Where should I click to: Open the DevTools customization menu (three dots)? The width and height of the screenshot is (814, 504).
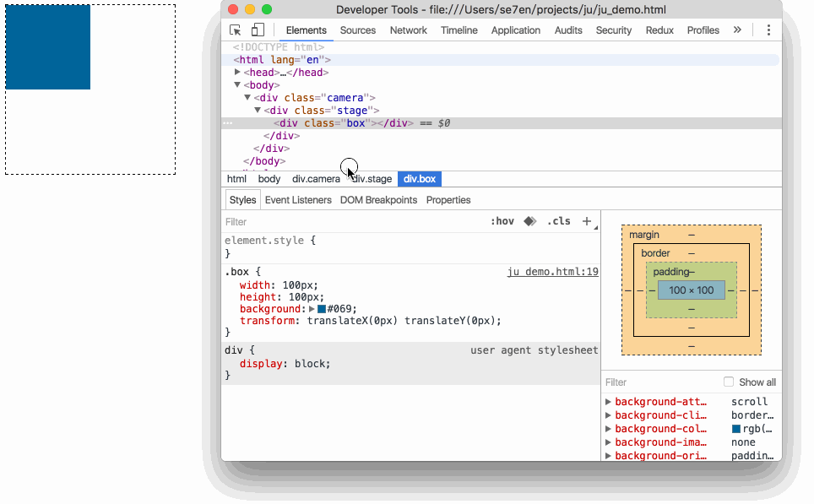click(768, 29)
